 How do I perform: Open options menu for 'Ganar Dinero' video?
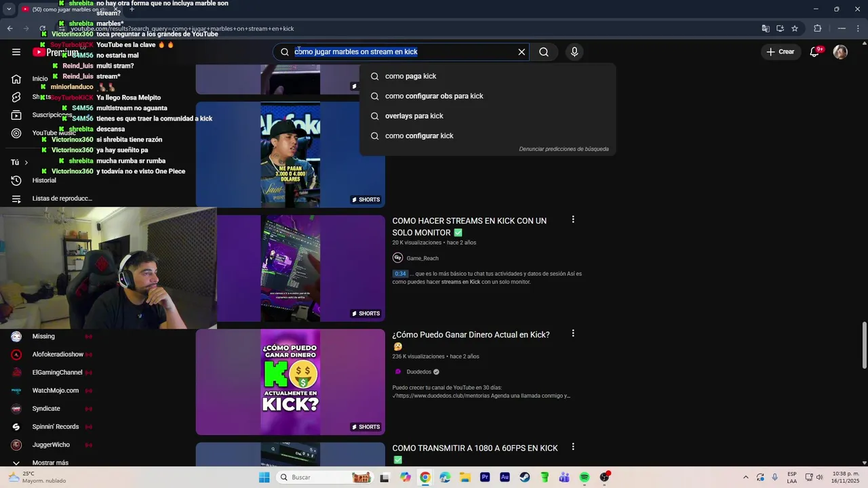click(x=573, y=333)
